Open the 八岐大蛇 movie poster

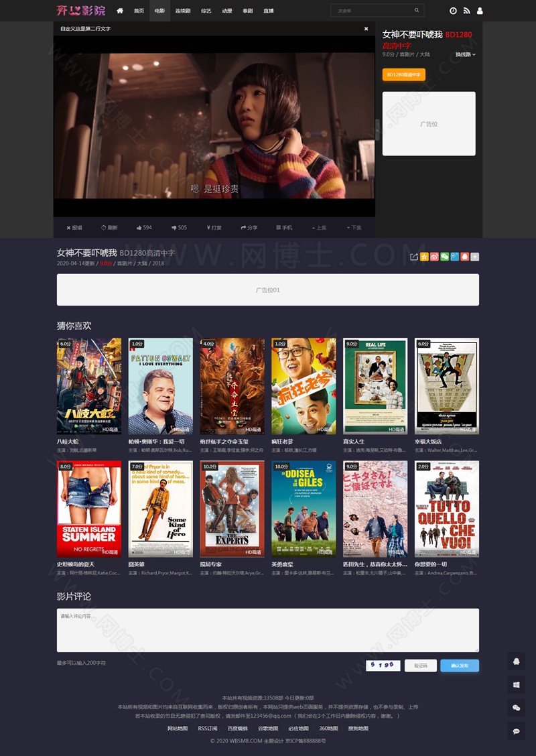[89, 386]
